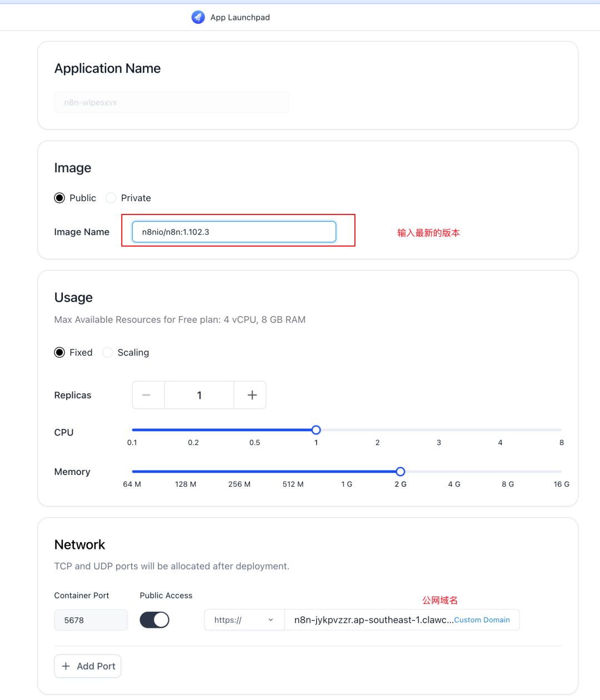This screenshot has height=700, width=600.
Task: Choose the Scaling usage mode
Action: click(108, 352)
